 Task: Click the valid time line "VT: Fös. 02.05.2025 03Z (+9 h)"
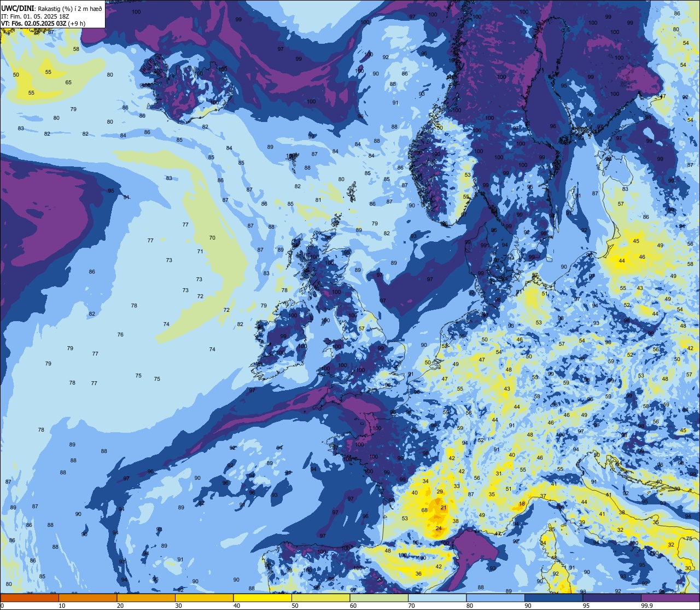pyautogui.click(x=44, y=24)
